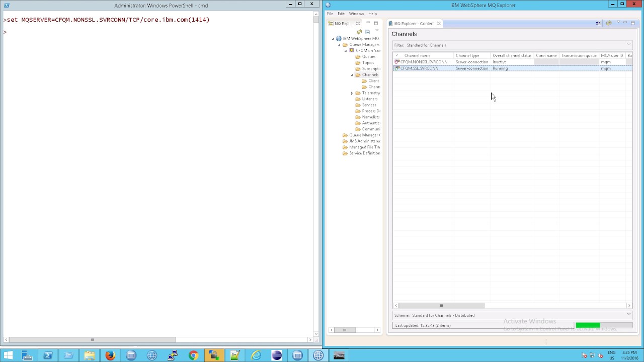The height and width of the screenshot is (362, 644).
Task: Sort by Conn name column header
Action: (x=546, y=55)
